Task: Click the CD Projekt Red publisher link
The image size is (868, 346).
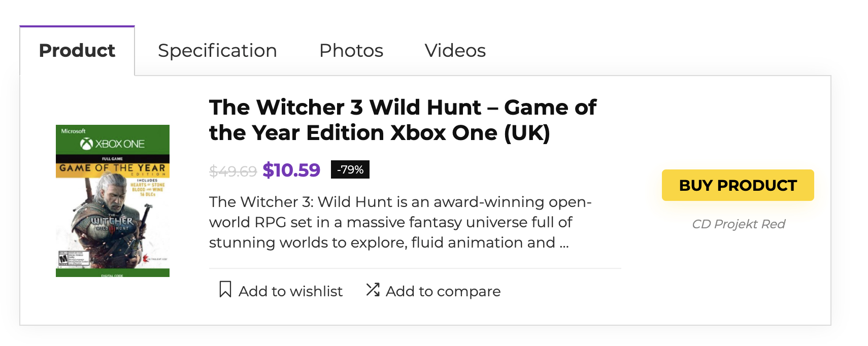Action: (739, 224)
